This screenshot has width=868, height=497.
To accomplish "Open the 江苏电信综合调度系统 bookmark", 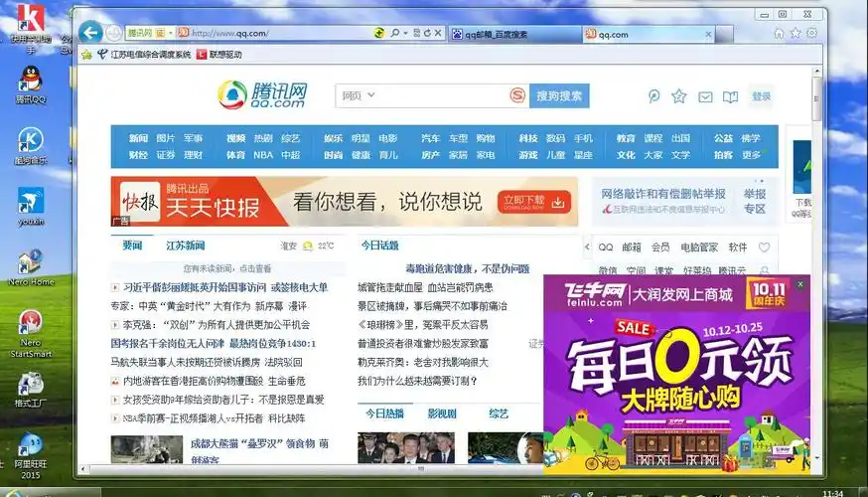I will (x=144, y=55).
